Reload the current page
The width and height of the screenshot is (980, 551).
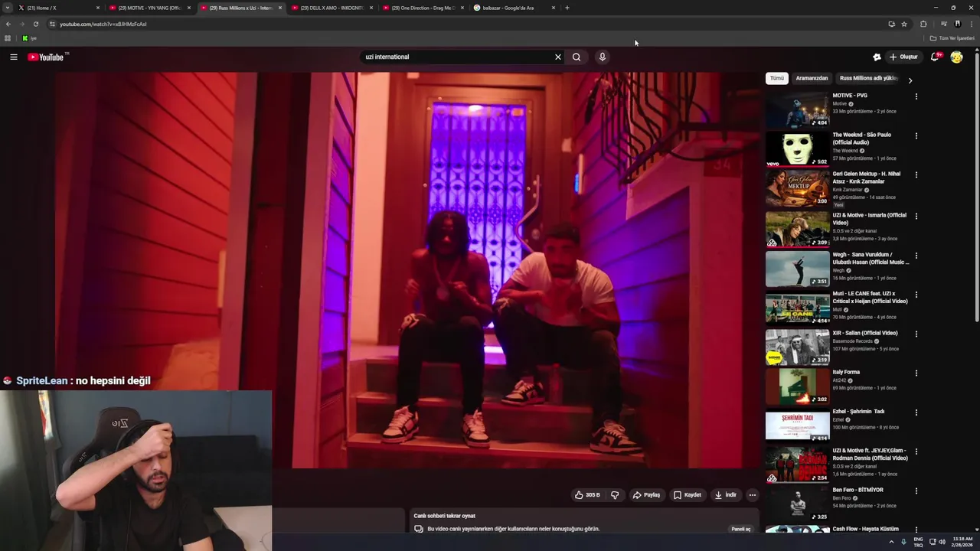tap(35, 24)
